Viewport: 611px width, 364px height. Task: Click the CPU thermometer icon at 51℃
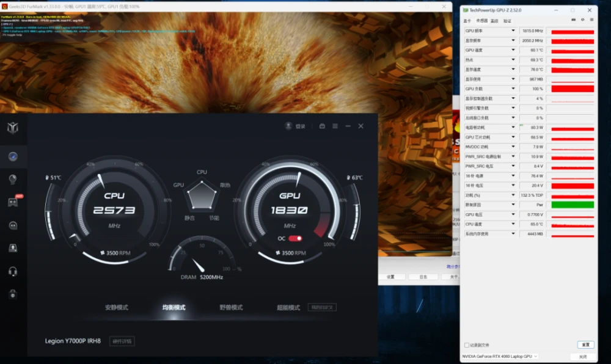click(x=47, y=178)
